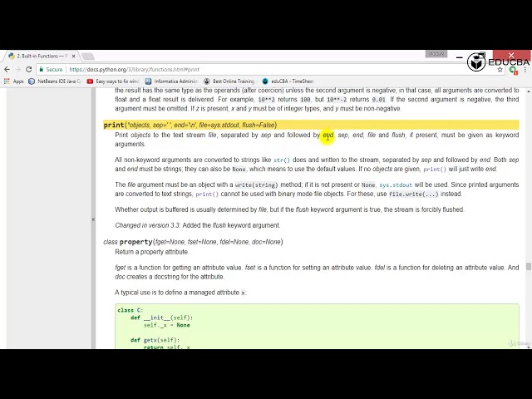Click the green extension icon in toolbar

(x=514, y=70)
